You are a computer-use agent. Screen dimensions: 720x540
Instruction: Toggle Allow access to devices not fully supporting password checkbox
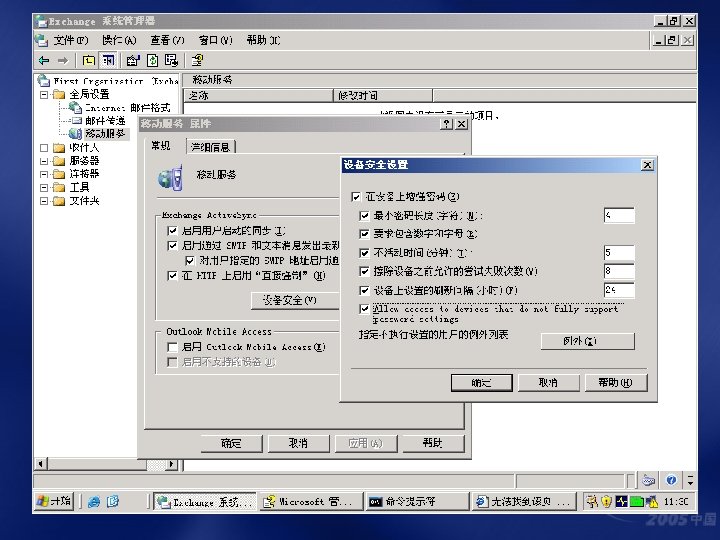pyautogui.click(x=364, y=309)
